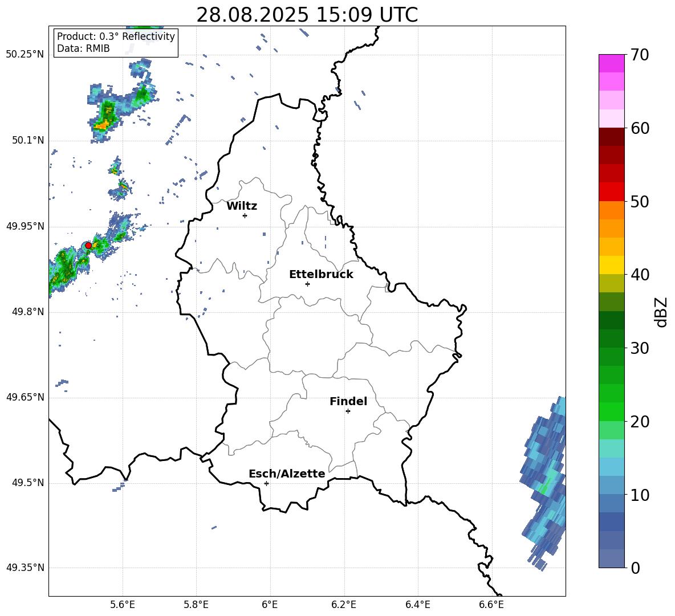Screen dimensions: 675x616
Task: Click the 60 tick label on colorbar
Action: point(640,128)
